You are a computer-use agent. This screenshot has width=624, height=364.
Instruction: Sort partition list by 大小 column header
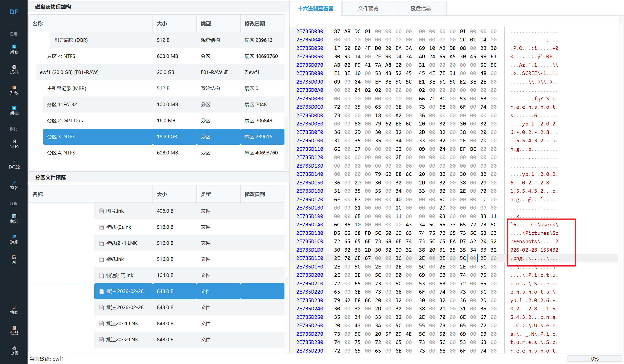(162, 23)
